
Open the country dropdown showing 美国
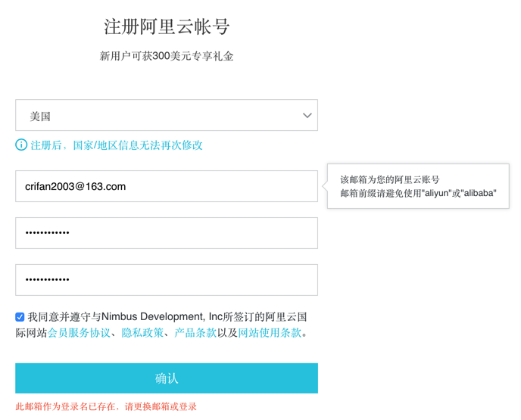tap(167, 115)
